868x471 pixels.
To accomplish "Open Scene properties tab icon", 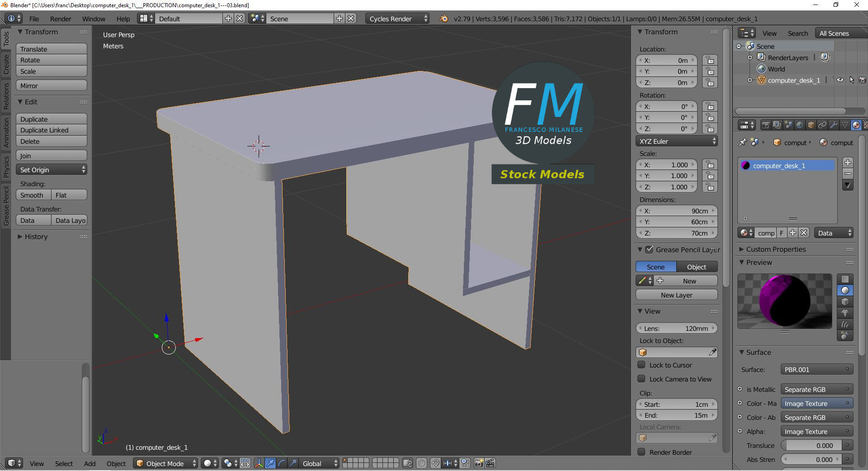I will click(x=788, y=125).
